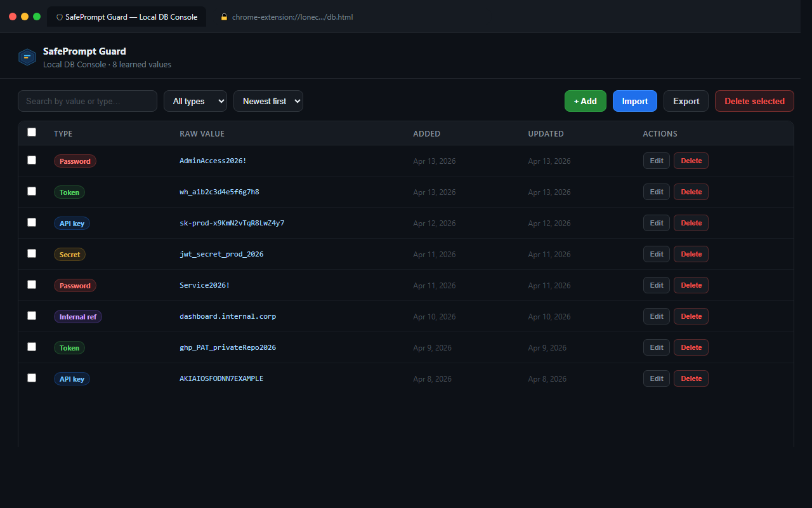Image resolution: width=812 pixels, height=508 pixels.
Task: Click the green maximize window button
Action: coord(37,17)
